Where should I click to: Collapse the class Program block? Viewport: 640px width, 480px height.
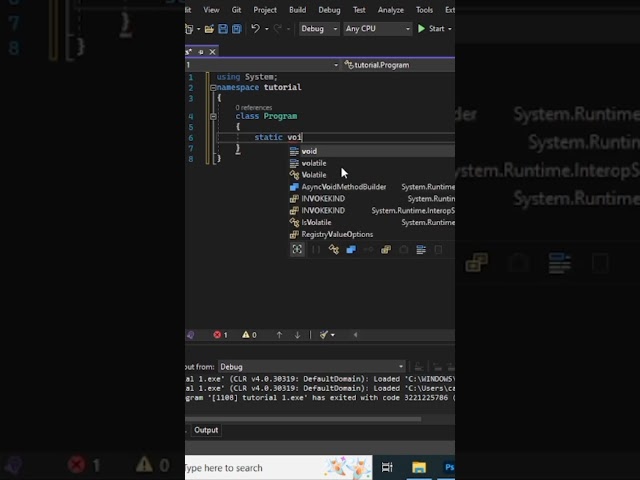(213, 116)
